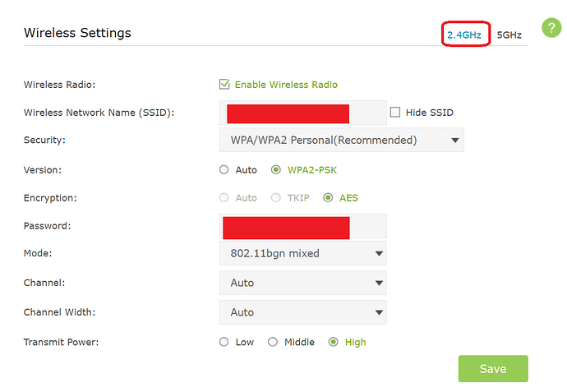Choose AES encryption radio button
This screenshot has height=392, width=567.
coord(328,198)
